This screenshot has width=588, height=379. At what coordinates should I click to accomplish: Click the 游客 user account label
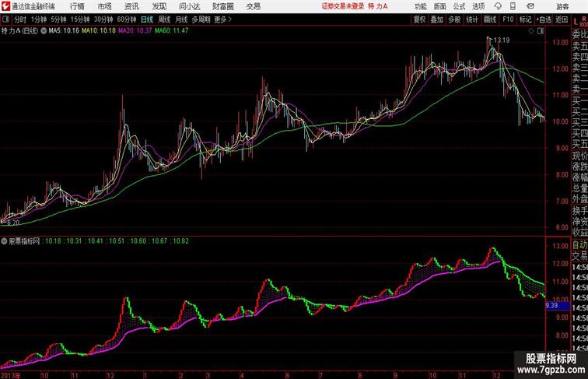pos(562,6)
